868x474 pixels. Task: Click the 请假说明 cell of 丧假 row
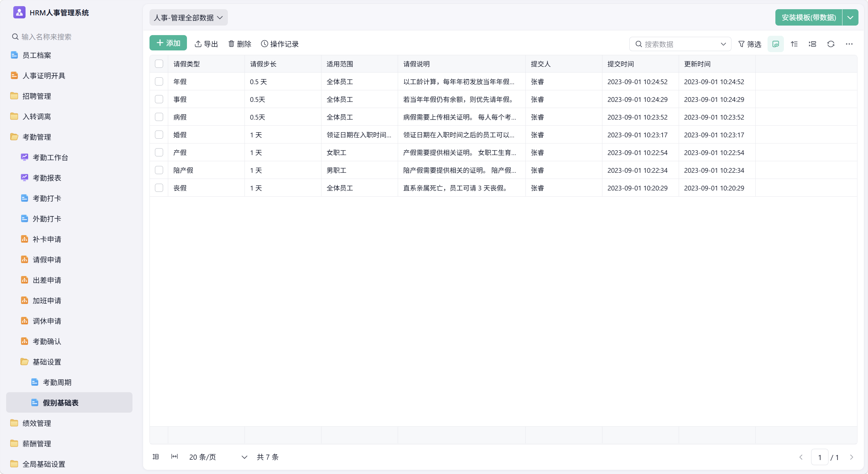[462, 188]
